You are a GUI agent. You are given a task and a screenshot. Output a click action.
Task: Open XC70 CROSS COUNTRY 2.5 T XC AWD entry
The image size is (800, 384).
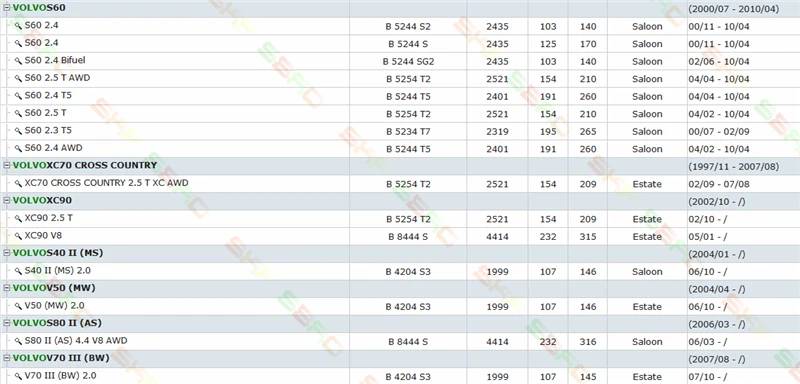coord(106,183)
